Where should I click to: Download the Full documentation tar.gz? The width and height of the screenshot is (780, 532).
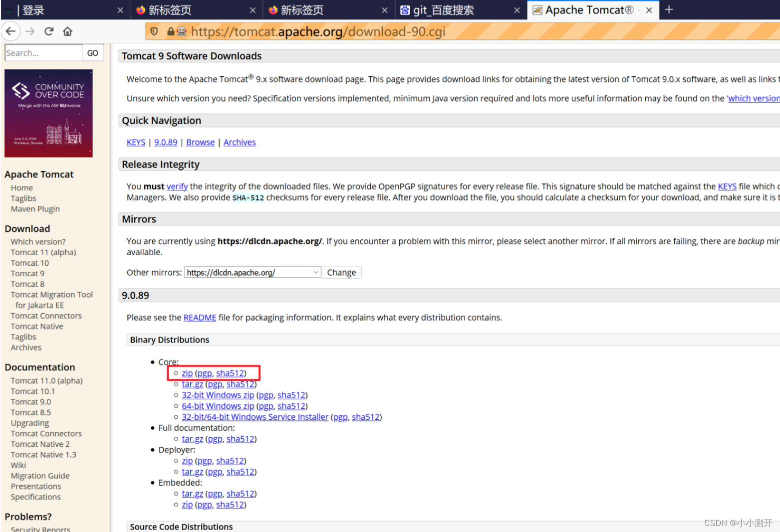(x=192, y=439)
